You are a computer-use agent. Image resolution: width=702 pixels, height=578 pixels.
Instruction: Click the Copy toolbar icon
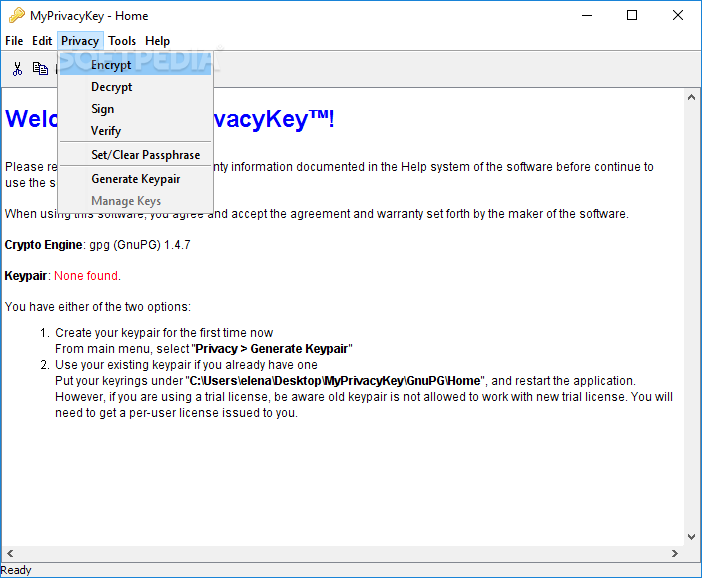[40, 69]
